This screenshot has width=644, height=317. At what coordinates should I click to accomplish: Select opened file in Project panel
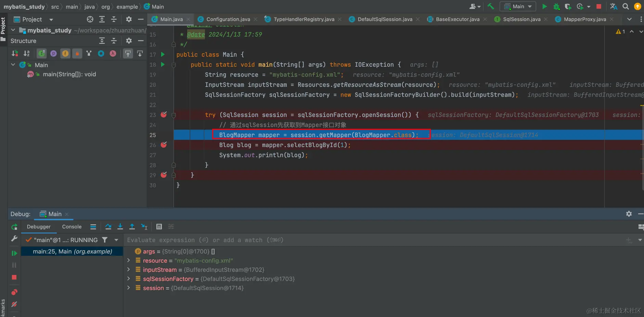pos(90,19)
